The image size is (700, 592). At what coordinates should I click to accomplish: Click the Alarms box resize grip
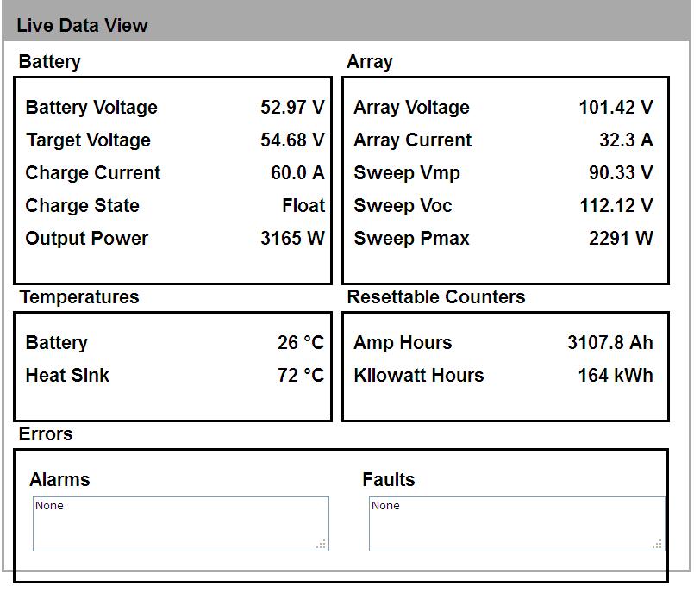pyautogui.click(x=322, y=544)
